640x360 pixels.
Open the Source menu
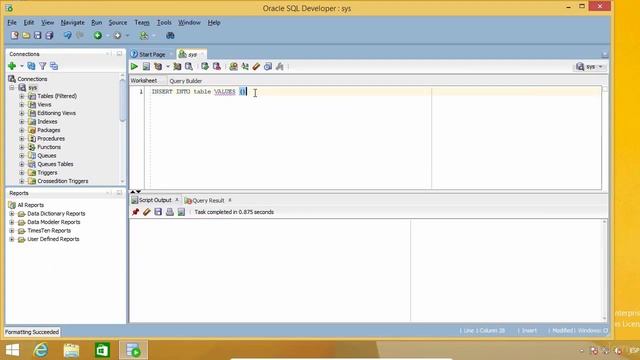tap(118, 22)
